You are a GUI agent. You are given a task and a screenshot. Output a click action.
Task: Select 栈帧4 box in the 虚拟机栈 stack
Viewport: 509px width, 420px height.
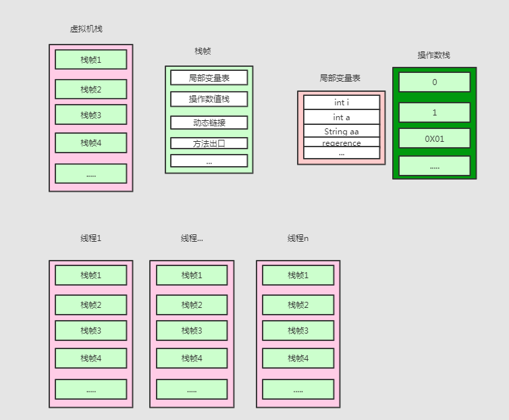[90, 142]
